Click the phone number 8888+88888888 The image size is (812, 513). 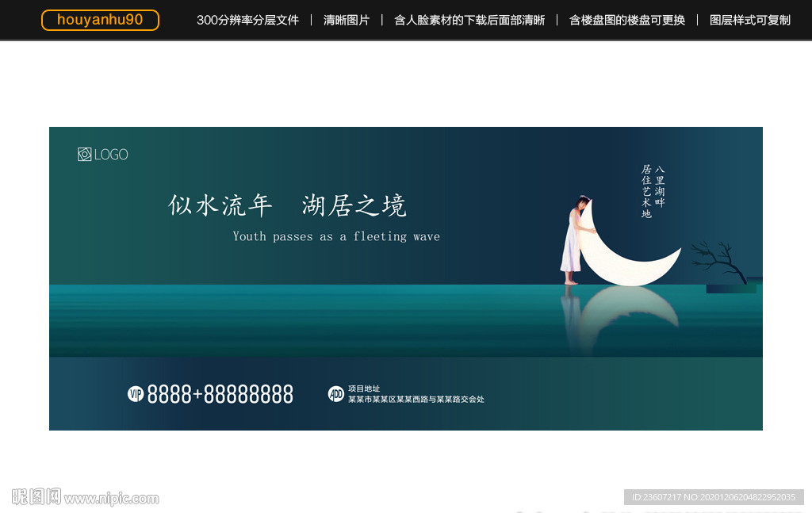pyautogui.click(x=220, y=394)
